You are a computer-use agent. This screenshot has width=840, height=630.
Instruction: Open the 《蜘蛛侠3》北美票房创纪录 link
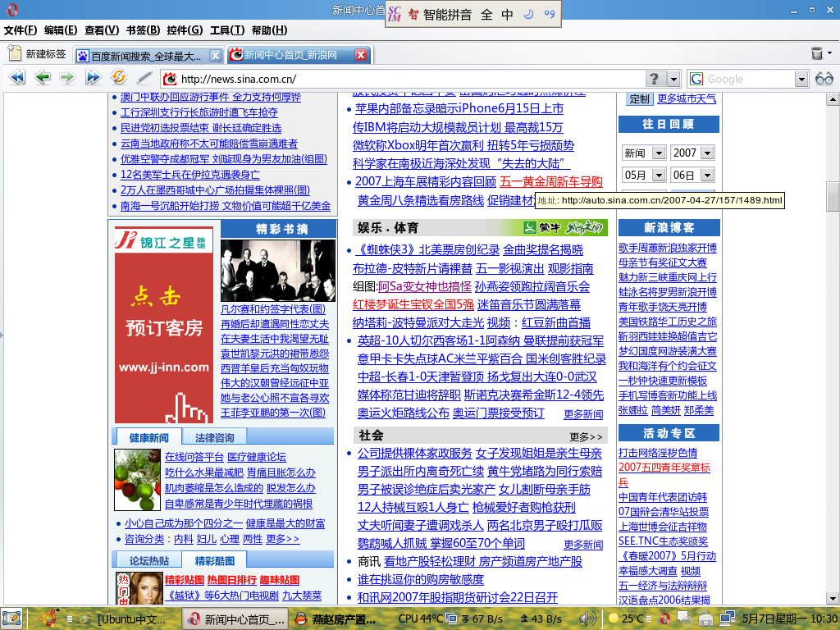tap(427, 249)
